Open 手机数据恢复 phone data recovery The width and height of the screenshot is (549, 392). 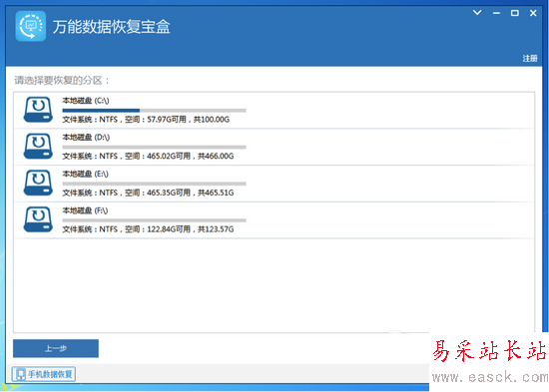(x=44, y=374)
